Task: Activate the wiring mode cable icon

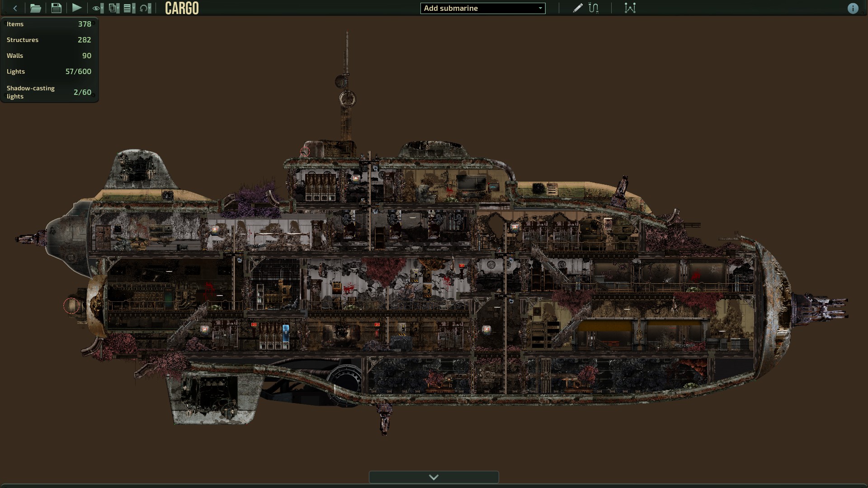Action: click(594, 8)
